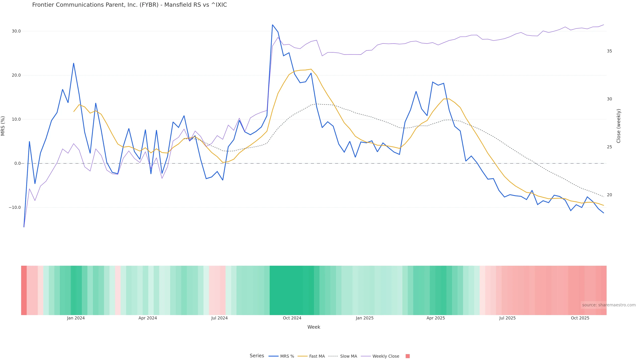Click the 'Jan 2024' x-axis tick label
644x362 pixels.
coord(76,318)
